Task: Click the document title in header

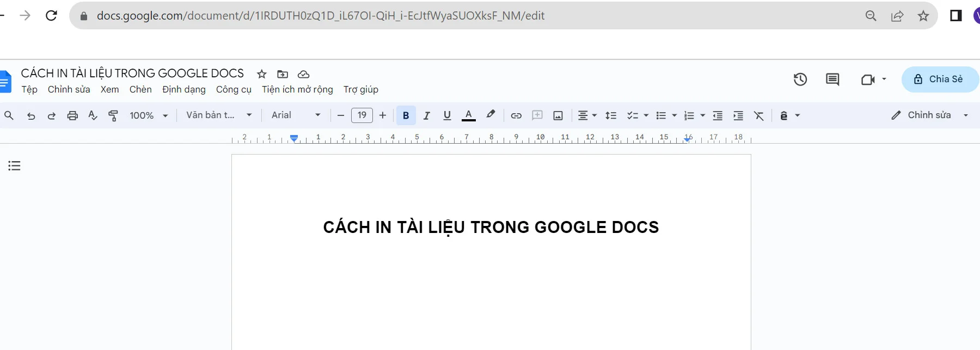Action: 132,73
